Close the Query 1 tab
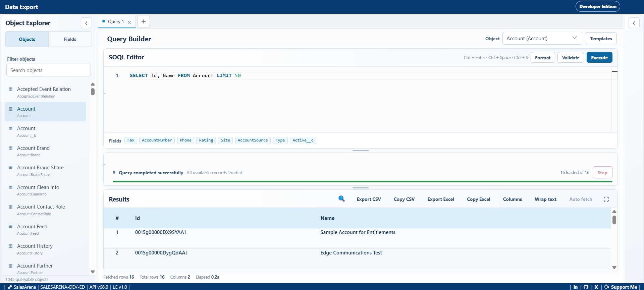 pos(129,22)
